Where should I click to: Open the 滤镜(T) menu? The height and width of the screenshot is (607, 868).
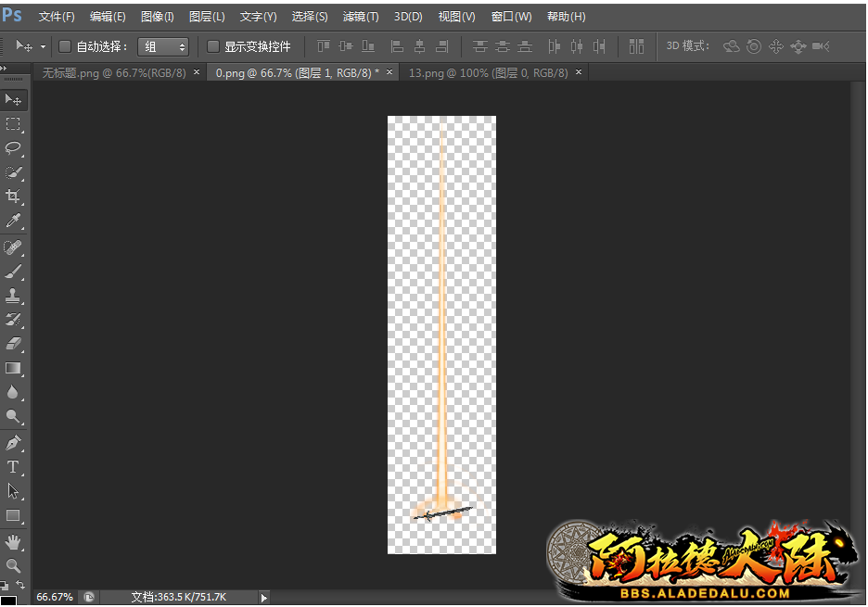click(360, 17)
